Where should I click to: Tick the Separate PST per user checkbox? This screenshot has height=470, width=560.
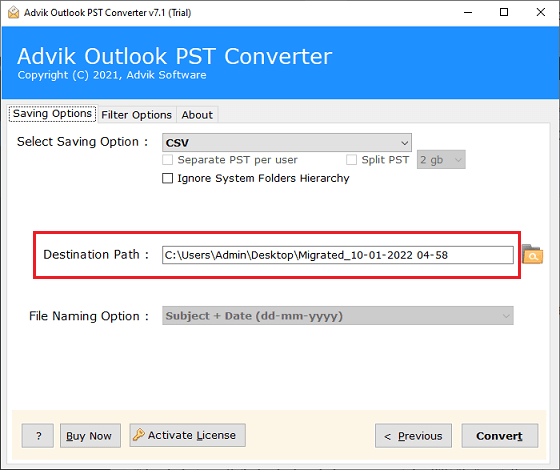168,160
